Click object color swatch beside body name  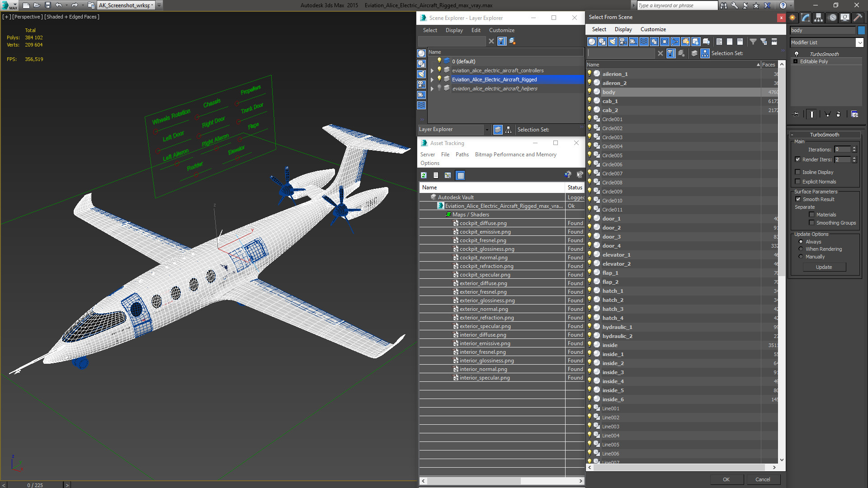click(861, 30)
